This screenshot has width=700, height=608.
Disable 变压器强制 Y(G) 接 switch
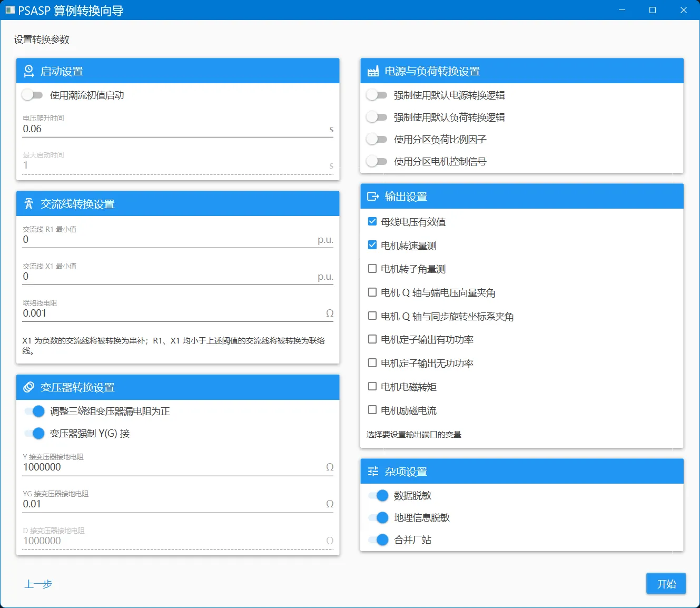[34, 434]
